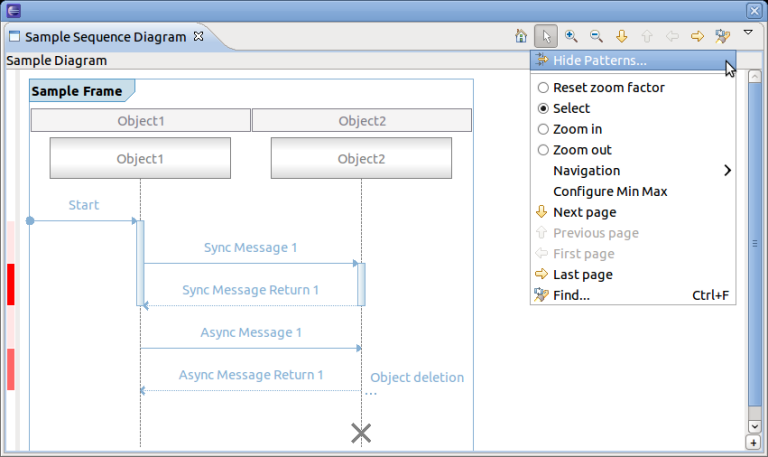Click the plus button below the scrollbar

point(753,442)
